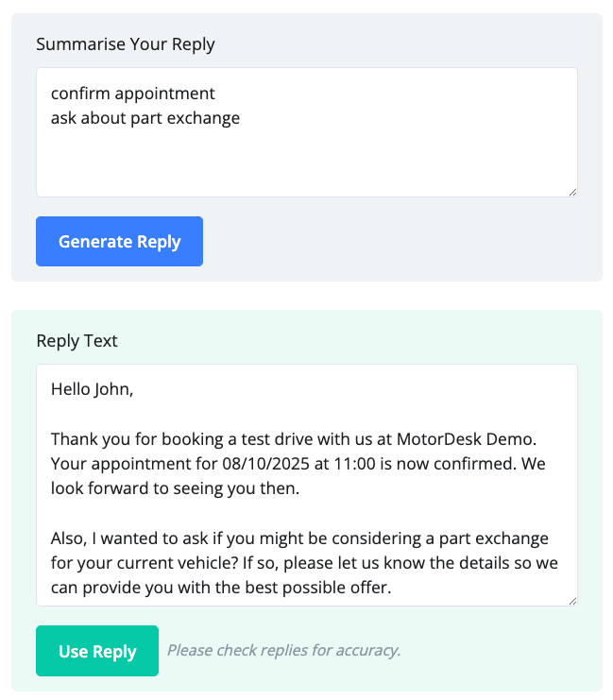Grab the summary box resize handle

point(571,191)
